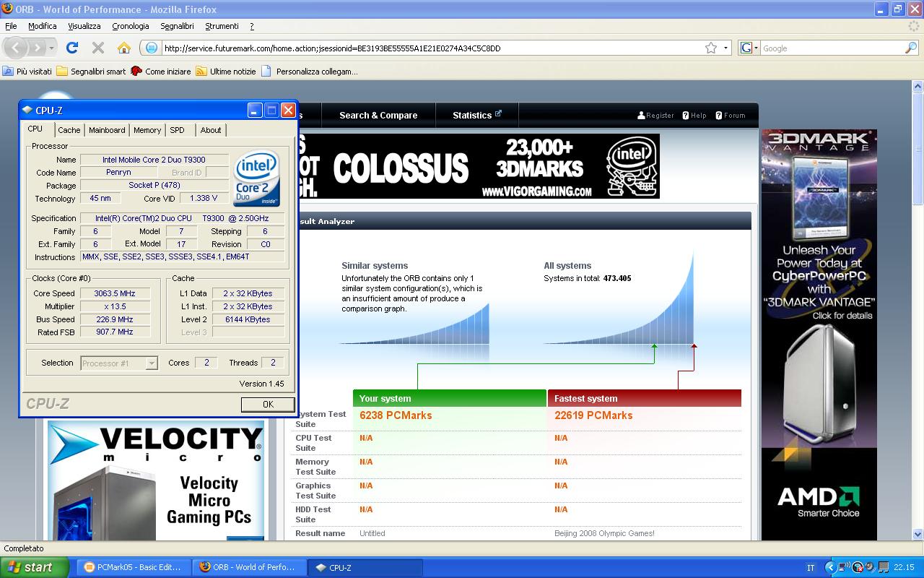Click search magnifier icon in search box
Viewport: 924px width, 578px height.
tap(911, 48)
